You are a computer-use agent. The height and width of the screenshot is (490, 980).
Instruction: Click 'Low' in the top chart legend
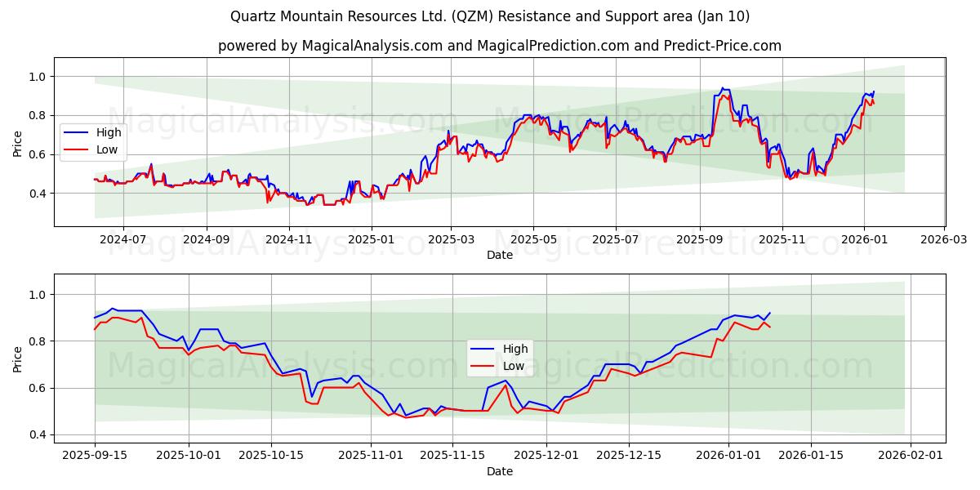click(107, 149)
